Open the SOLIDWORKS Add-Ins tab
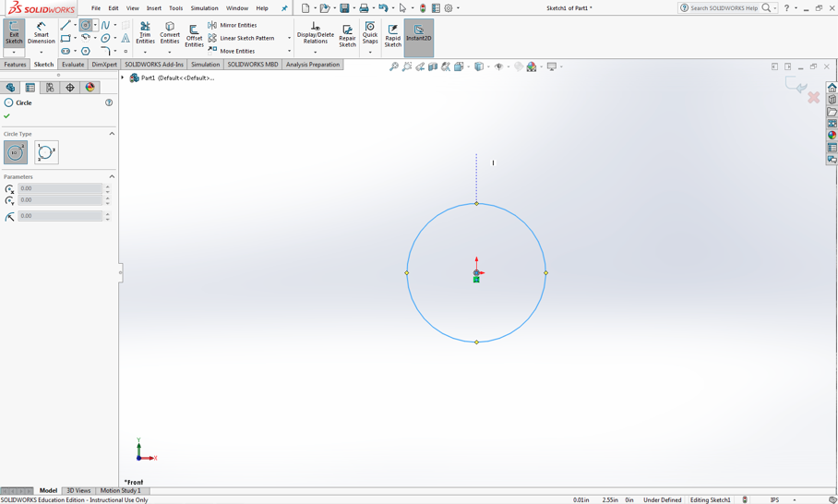The height and width of the screenshot is (504, 838). (154, 65)
